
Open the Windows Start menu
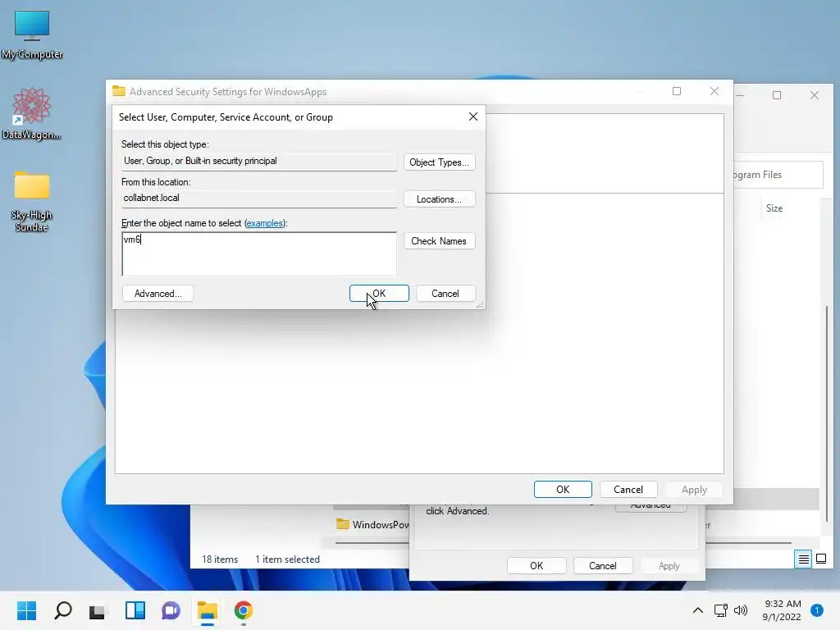[26, 610]
